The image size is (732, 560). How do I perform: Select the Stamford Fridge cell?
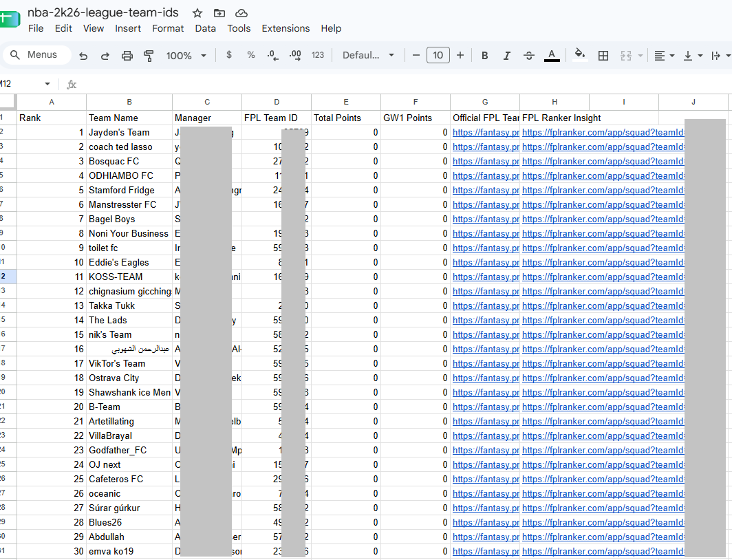(x=129, y=191)
